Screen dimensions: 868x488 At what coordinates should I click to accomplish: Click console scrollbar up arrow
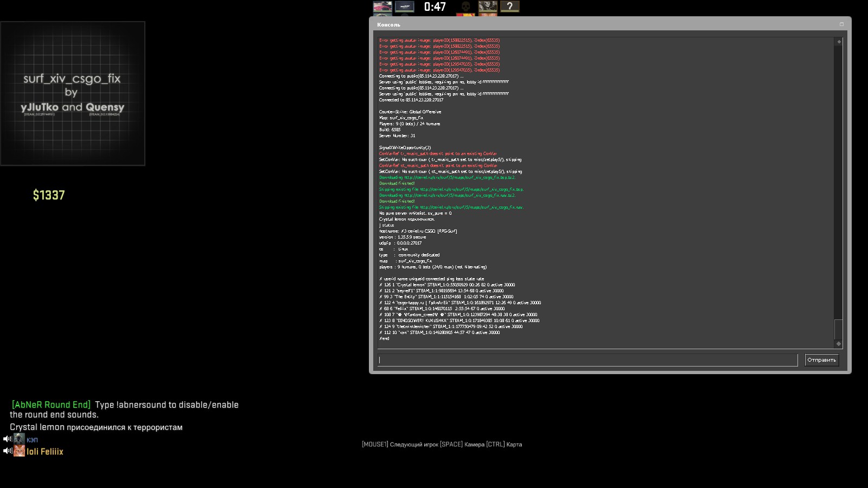coord(839,42)
